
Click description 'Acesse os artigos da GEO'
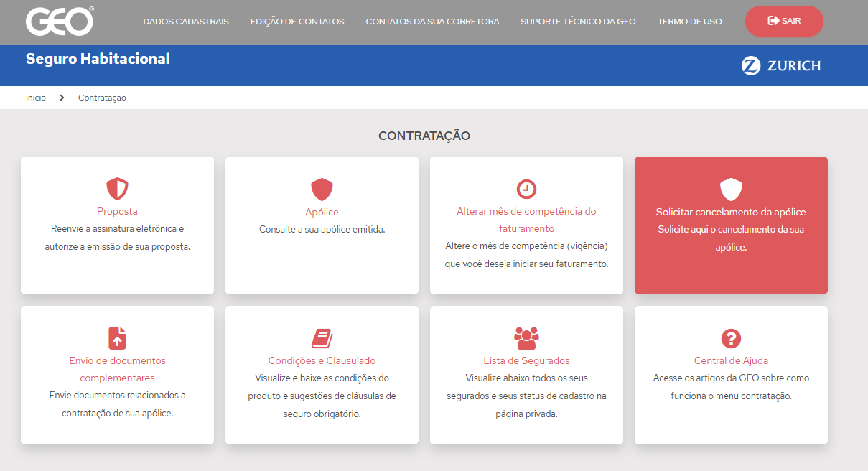731,387
